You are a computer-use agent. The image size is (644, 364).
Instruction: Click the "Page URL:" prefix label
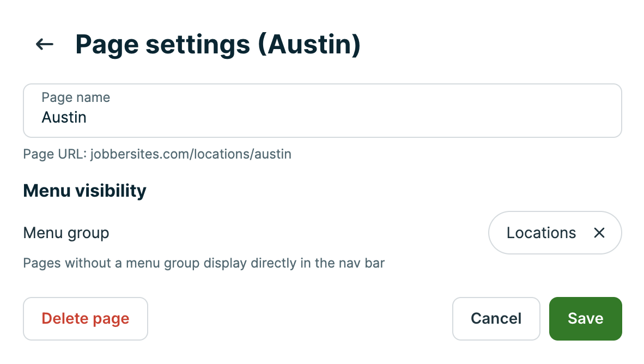[x=54, y=154]
